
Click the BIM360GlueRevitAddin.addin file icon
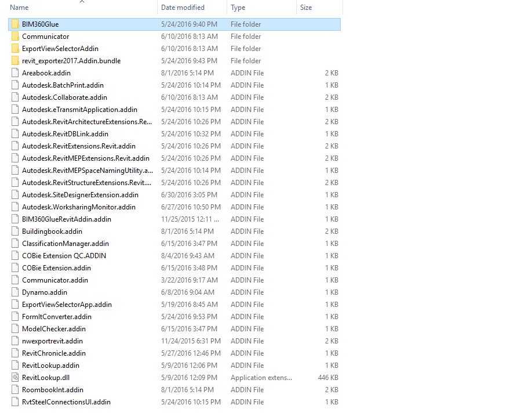point(15,219)
